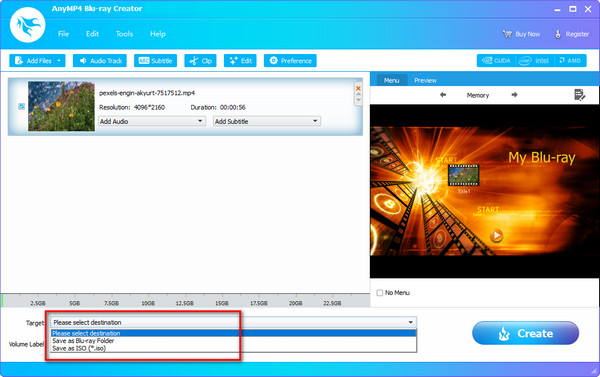Expand the Add Files dropdown arrow
Viewport: 600px width, 377px height.
coord(59,60)
